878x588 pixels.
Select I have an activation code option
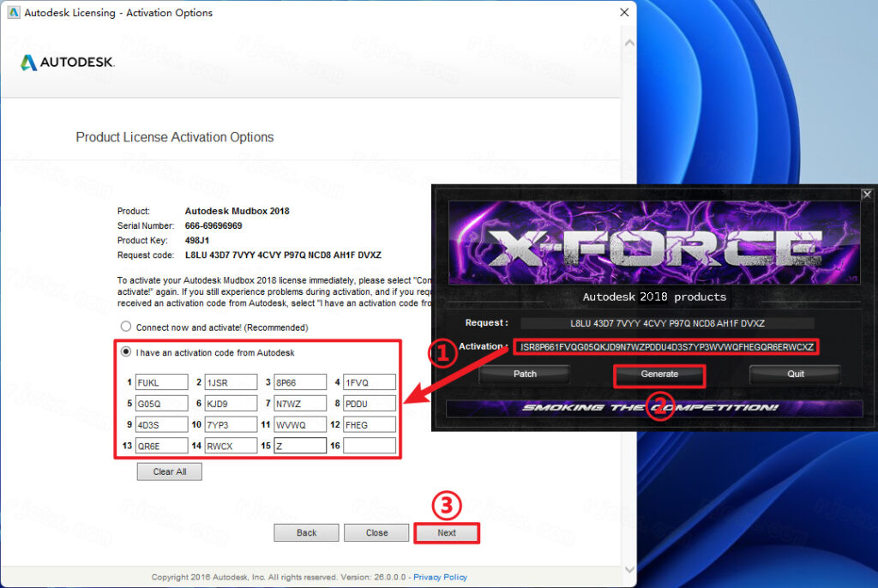tap(126, 351)
